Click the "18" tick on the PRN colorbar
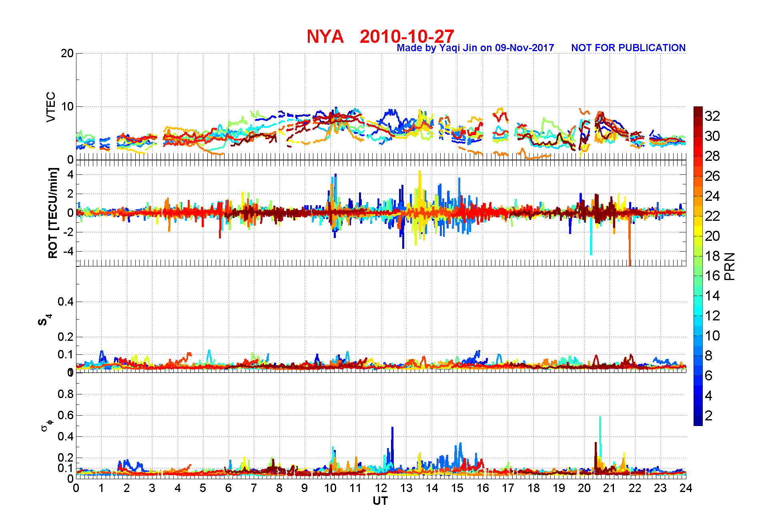 [x=712, y=256]
